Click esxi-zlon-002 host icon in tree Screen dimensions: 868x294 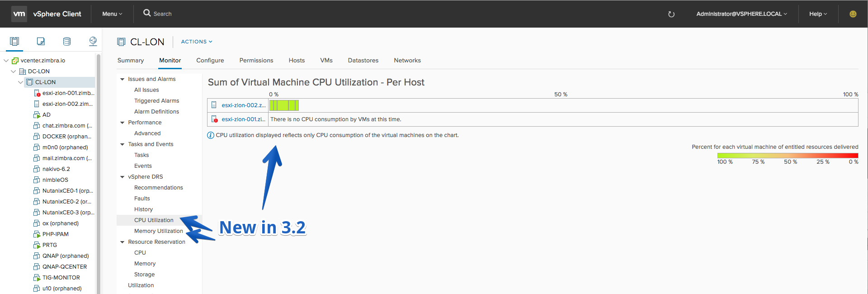tap(37, 104)
